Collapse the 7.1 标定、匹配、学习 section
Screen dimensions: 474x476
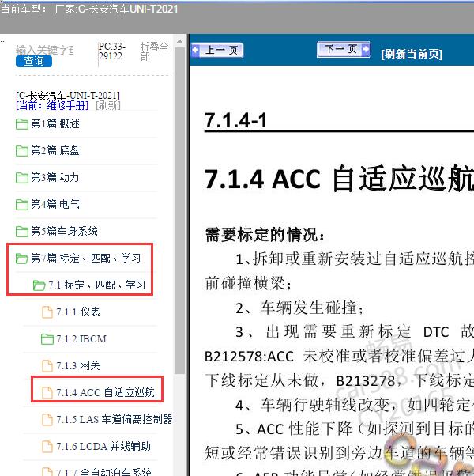click(x=96, y=285)
